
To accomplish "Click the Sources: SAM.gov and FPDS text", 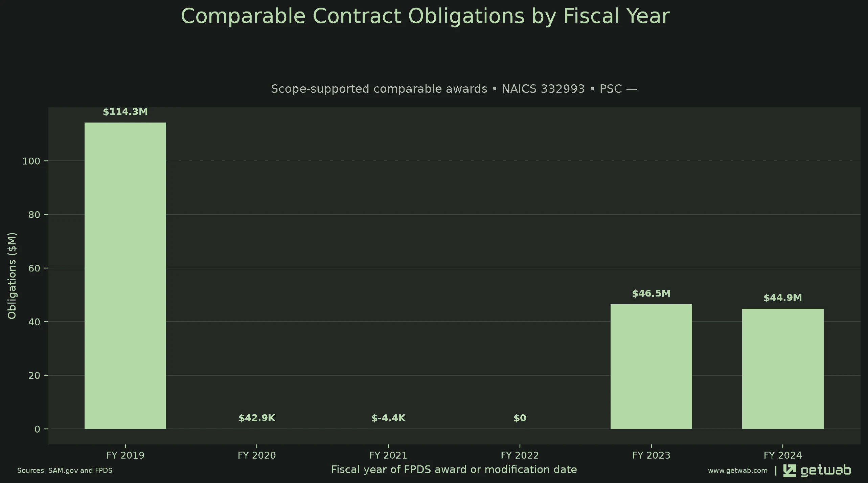I will (65, 470).
